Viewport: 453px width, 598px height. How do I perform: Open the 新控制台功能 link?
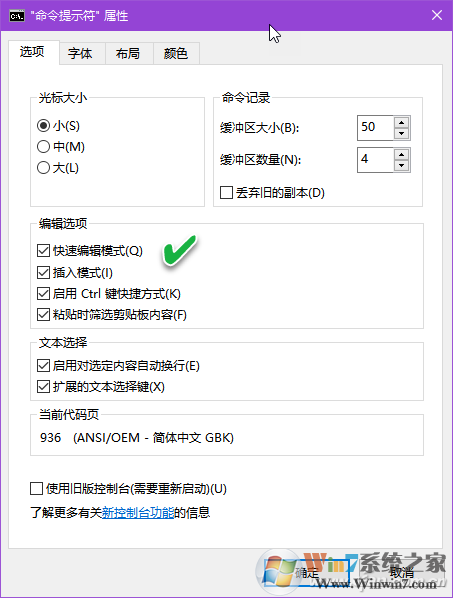(x=138, y=513)
